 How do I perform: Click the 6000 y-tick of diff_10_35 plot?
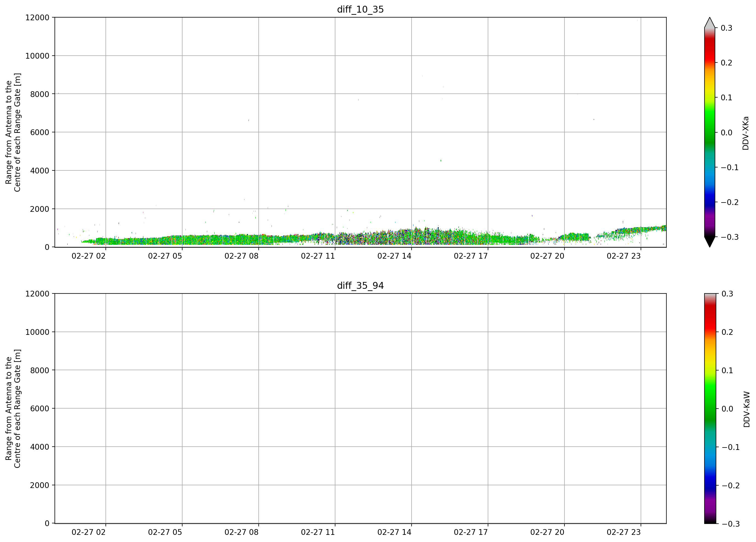click(x=40, y=132)
